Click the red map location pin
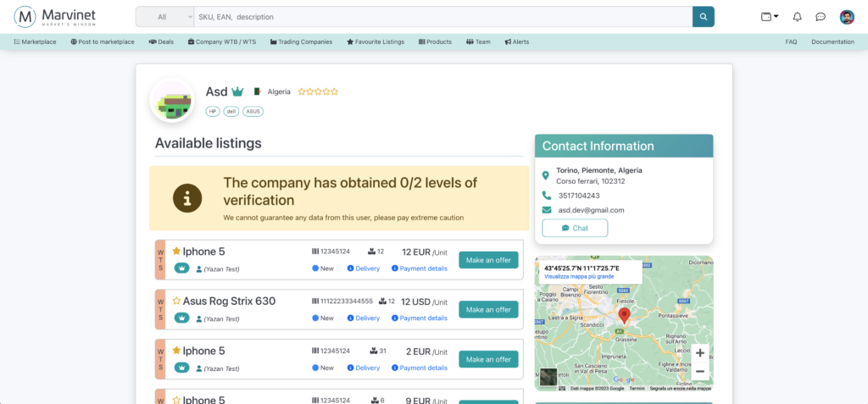This screenshot has width=868, height=404. tap(625, 316)
